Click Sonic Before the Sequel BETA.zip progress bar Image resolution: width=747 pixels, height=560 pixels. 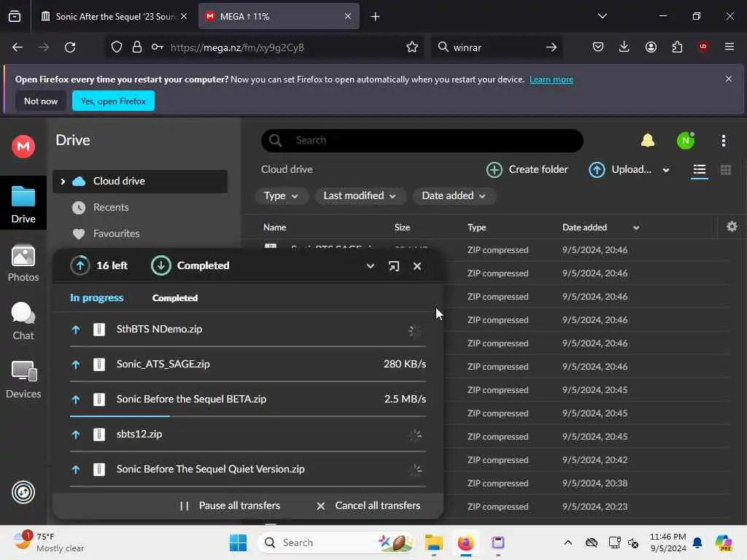tap(248, 416)
